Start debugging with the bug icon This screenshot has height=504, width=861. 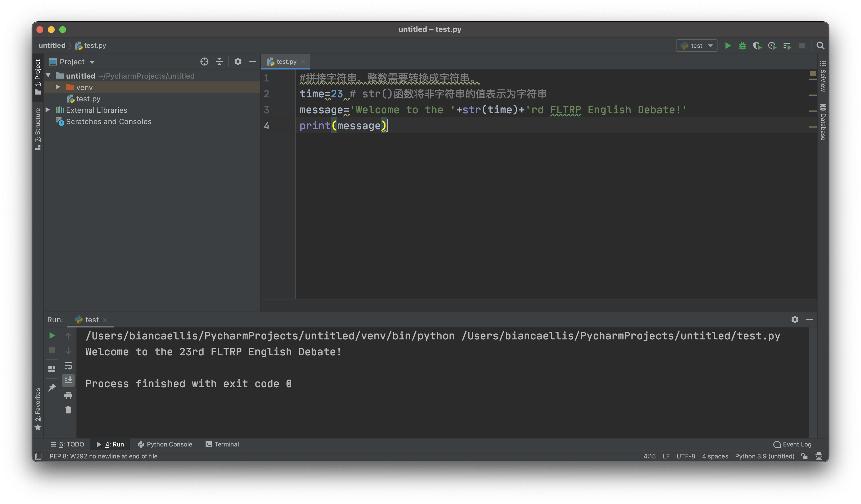click(x=742, y=46)
